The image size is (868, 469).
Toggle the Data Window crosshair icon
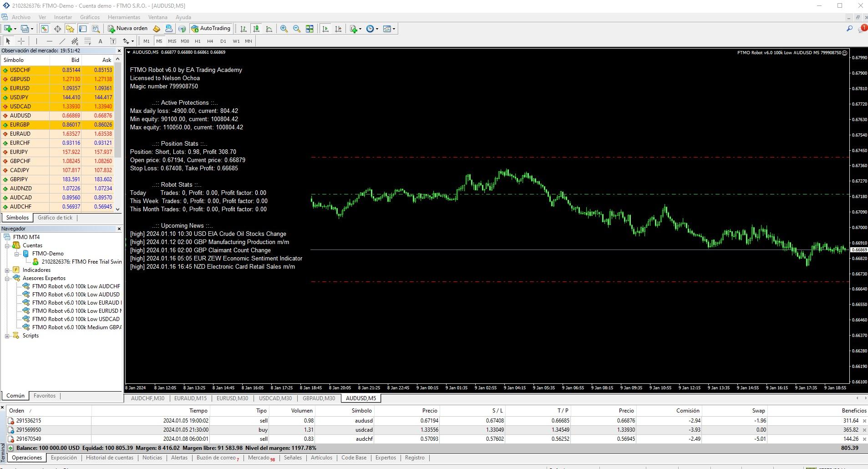(x=57, y=29)
